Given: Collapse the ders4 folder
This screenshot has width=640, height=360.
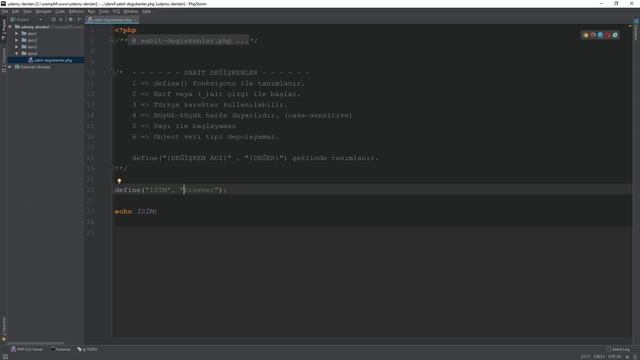Looking at the screenshot, I should (x=17, y=53).
